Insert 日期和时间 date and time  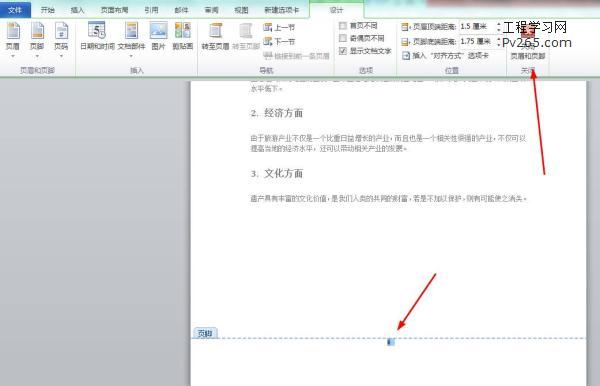[x=97, y=36]
